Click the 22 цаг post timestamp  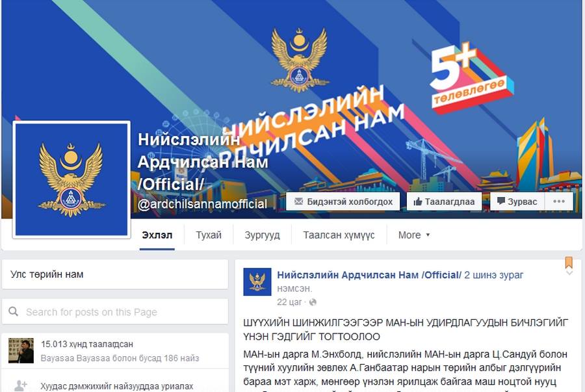(289, 302)
